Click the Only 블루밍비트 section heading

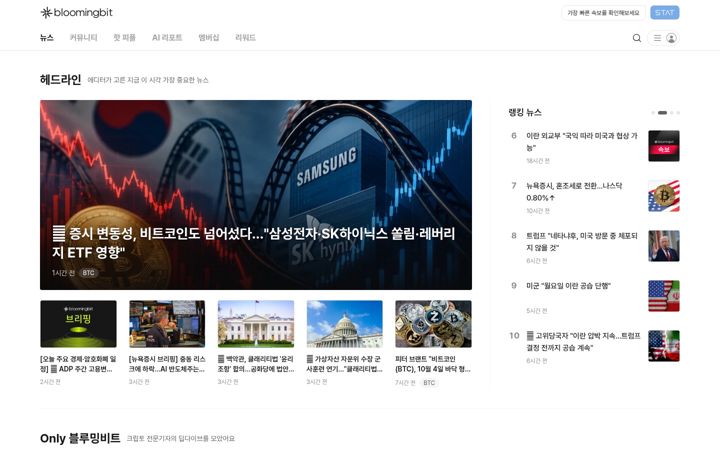80,438
